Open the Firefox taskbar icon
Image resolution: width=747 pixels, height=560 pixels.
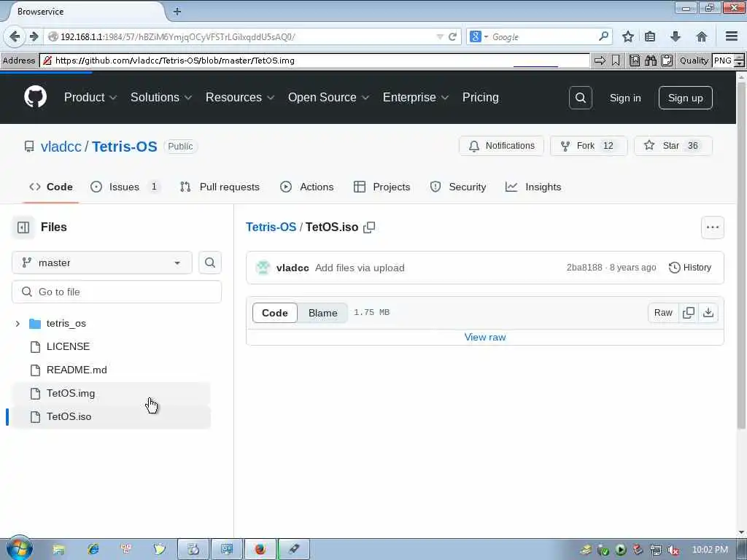[x=260, y=549]
